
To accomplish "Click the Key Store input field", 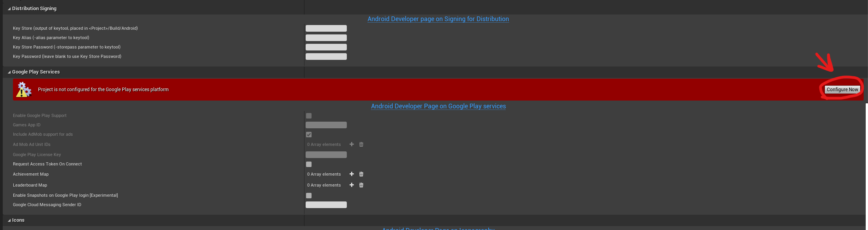I will point(326,28).
